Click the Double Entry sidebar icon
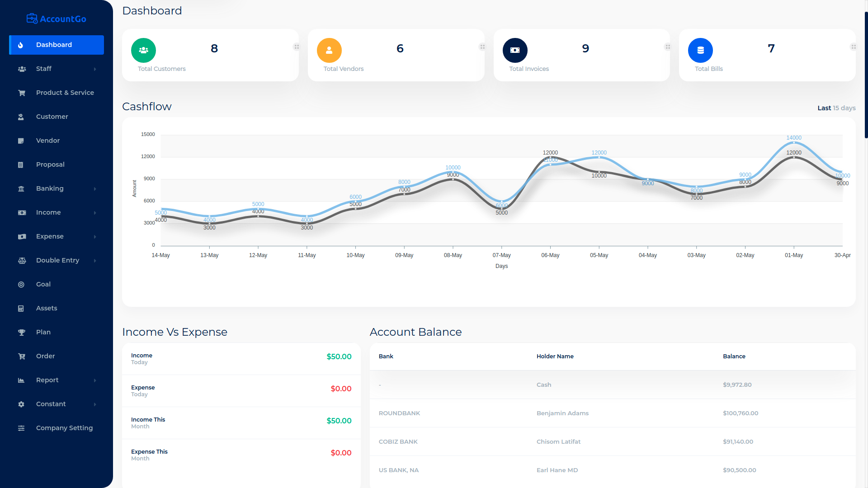Image resolution: width=868 pixels, height=488 pixels. tap(21, 260)
